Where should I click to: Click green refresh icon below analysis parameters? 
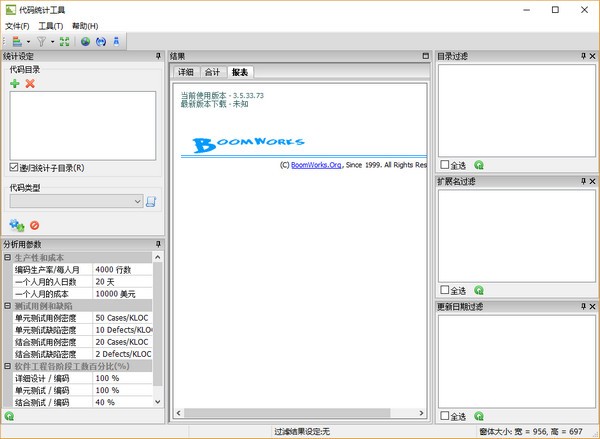[x=9, y=416]
